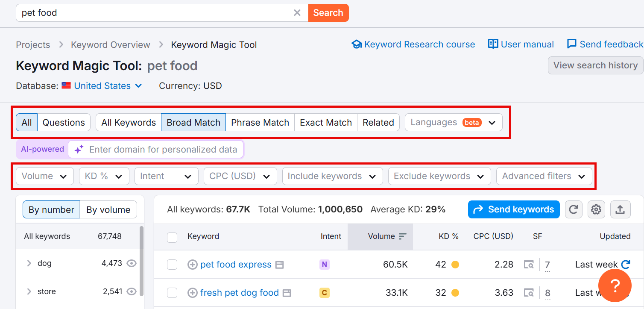Open the pet food express keyword link
The height and width of the screenshot is (309, 644).
point(236,265)
